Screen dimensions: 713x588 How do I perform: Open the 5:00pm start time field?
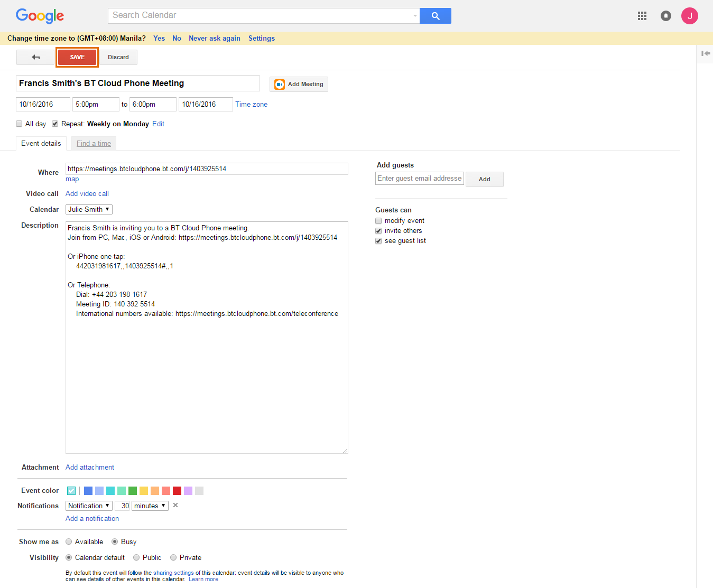pyautogui.click(x=96, y=105)
